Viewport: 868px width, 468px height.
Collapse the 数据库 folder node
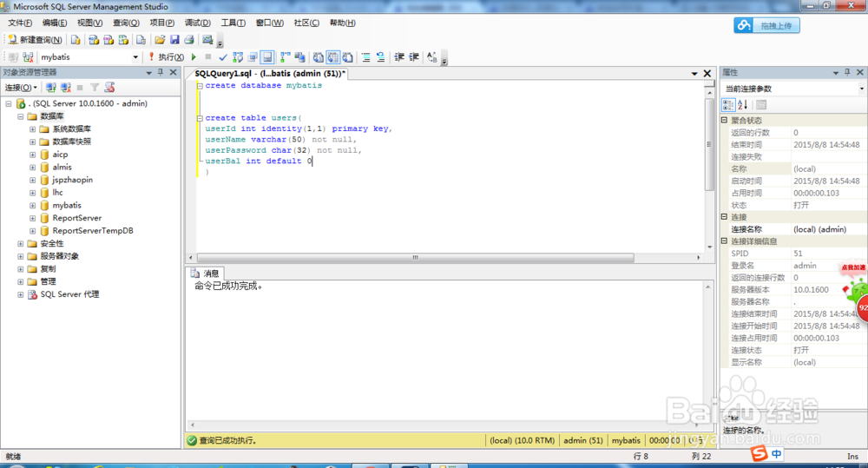point(21,116)
